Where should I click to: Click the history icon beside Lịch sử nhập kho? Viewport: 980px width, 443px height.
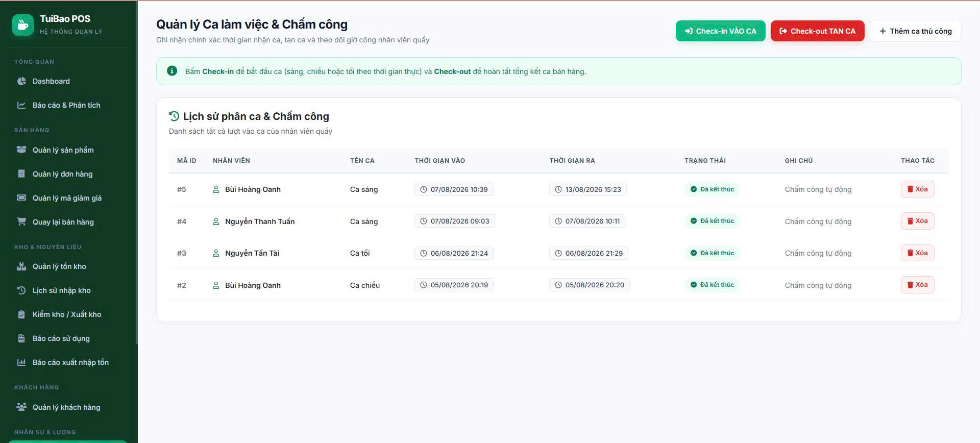(x=21, y=290)
